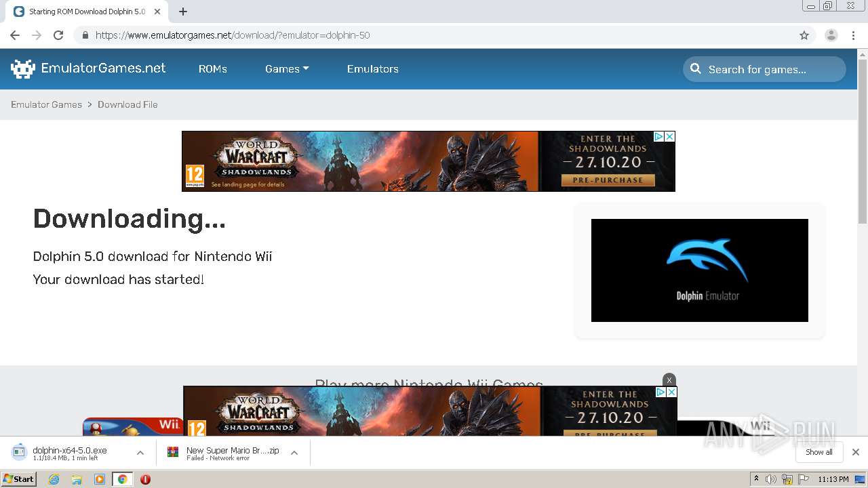The height and width of the screenshot is (488, 868).
Task: Show all downloads
Action: [x=819, y=452]
